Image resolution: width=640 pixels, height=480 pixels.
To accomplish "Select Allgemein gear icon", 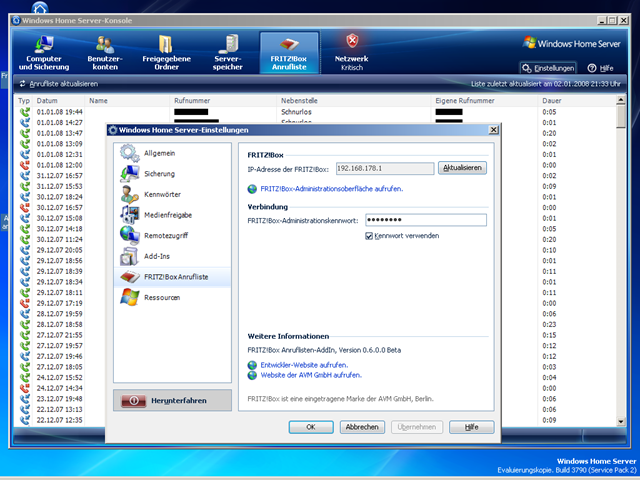I will tap(130, 153).
